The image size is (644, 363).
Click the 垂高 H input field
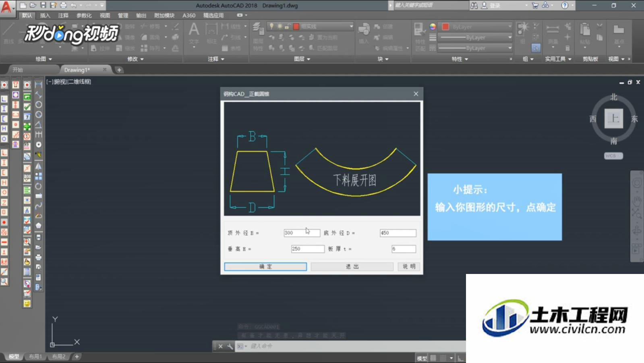point(308,249)
